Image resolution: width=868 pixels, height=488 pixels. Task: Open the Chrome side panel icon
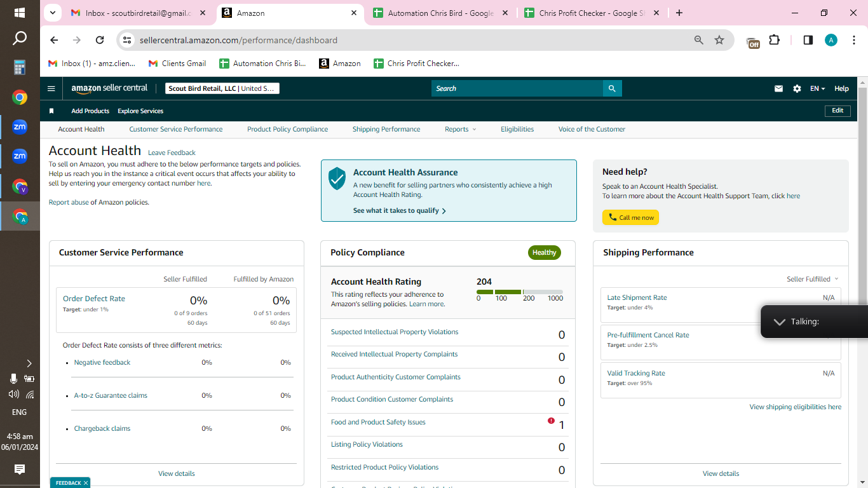[x=808, y=40]
